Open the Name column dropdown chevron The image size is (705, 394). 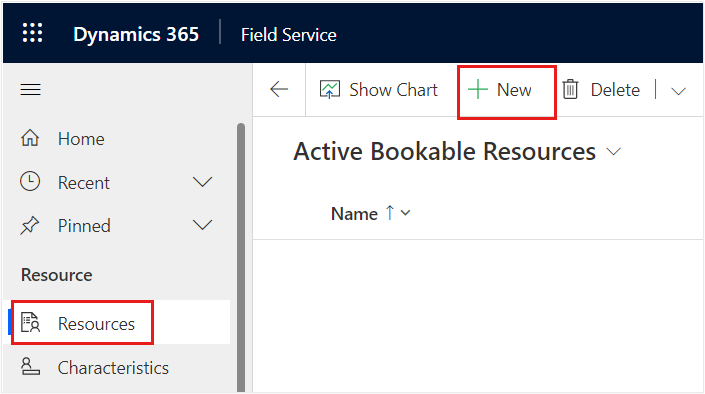click(406, 213)
